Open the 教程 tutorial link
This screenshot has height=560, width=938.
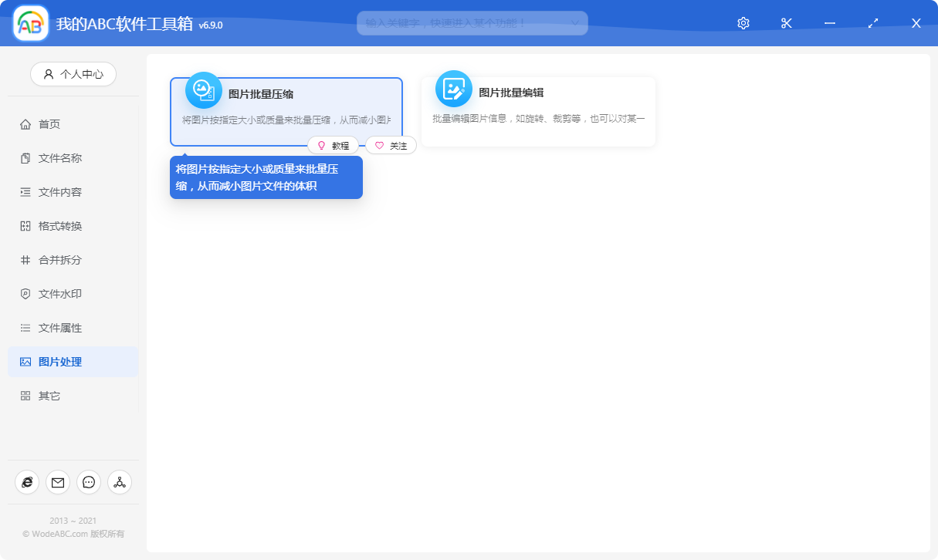[334, 145]
